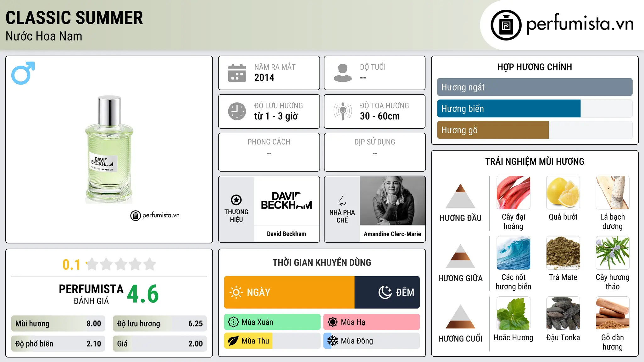Click the PHONG CÁCH card
The height and width of the screenshot is (362, 644).
click(x=269, y=152)
